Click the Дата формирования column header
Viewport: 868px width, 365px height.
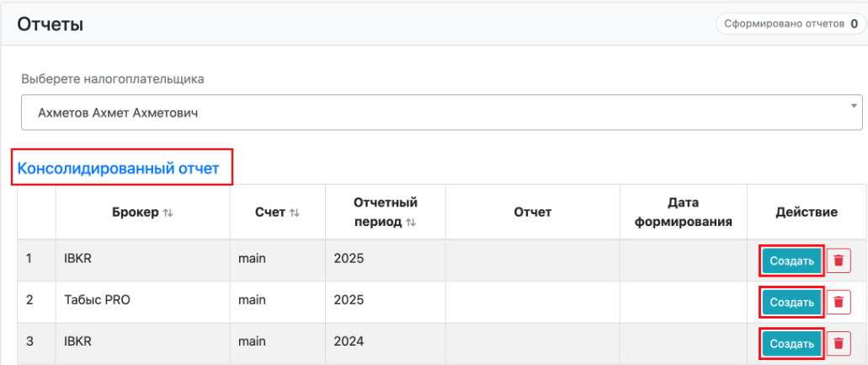coord(683,212)
